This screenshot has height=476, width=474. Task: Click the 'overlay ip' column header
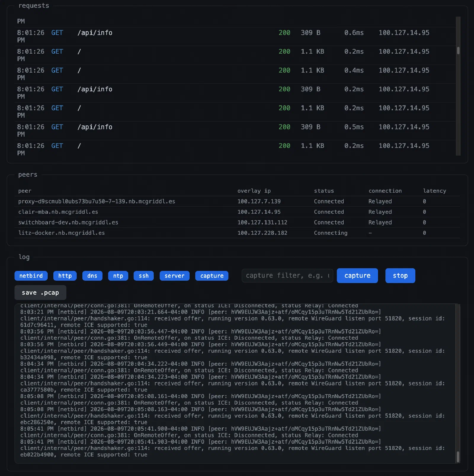[254, 191]
